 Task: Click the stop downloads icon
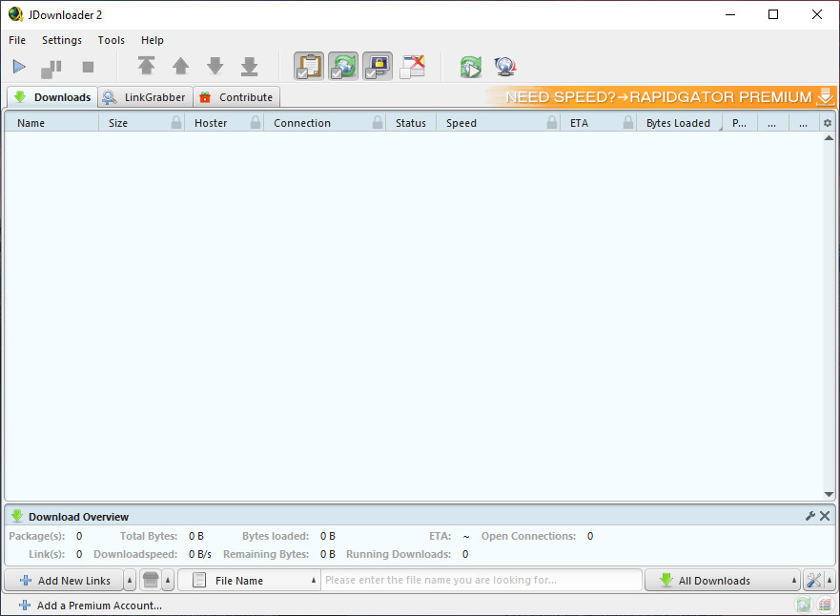(87, 66)
